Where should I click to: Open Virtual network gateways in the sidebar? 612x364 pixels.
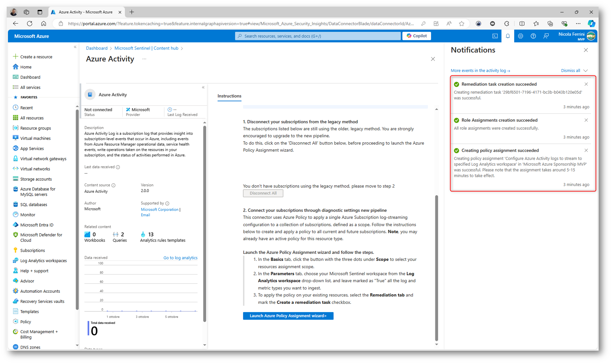[43, 159]
